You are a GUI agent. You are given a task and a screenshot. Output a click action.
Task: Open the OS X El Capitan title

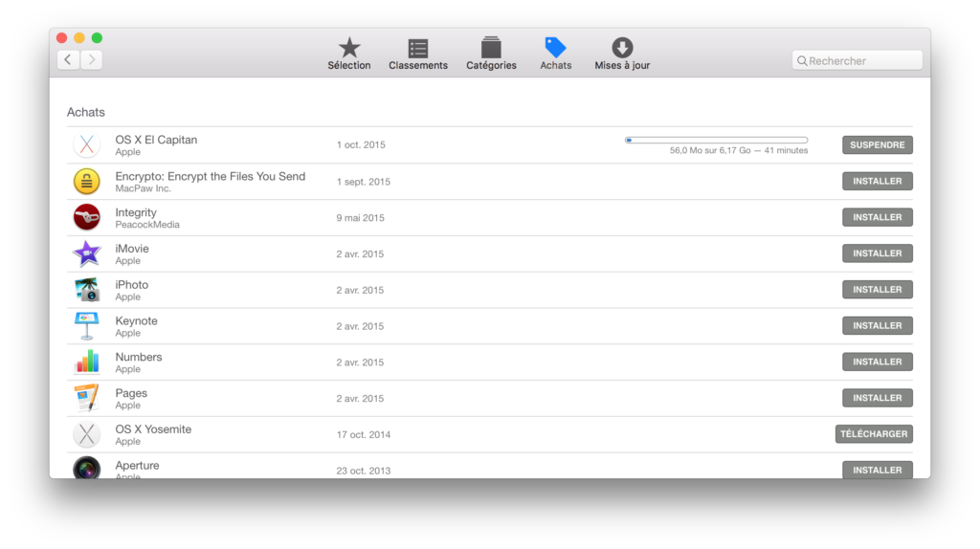(156, 140)
